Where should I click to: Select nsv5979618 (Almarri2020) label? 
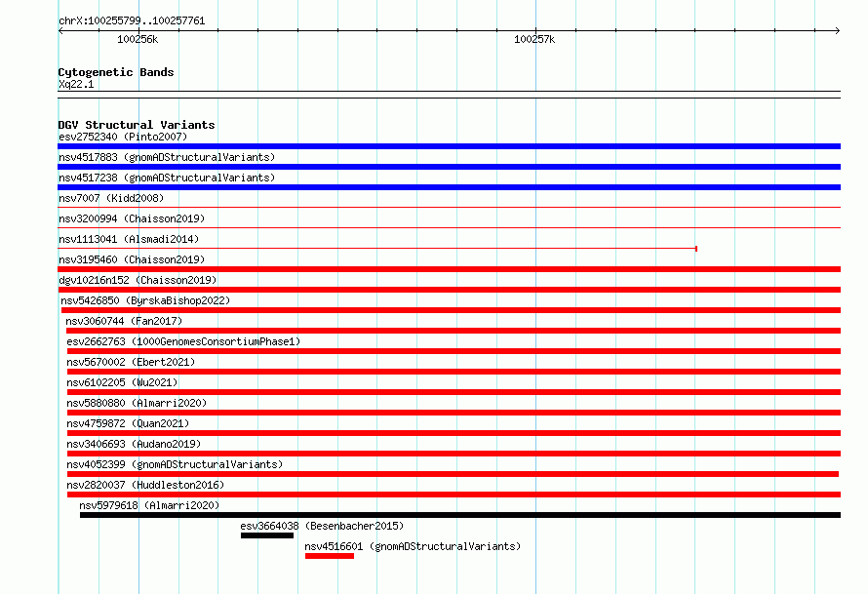pyautogui.click(x=149, y=505)
